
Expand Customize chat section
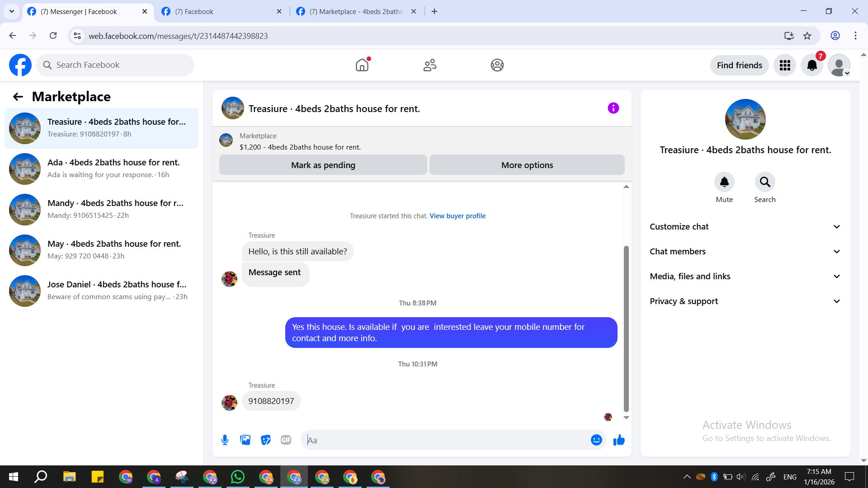tap(745, 227)
